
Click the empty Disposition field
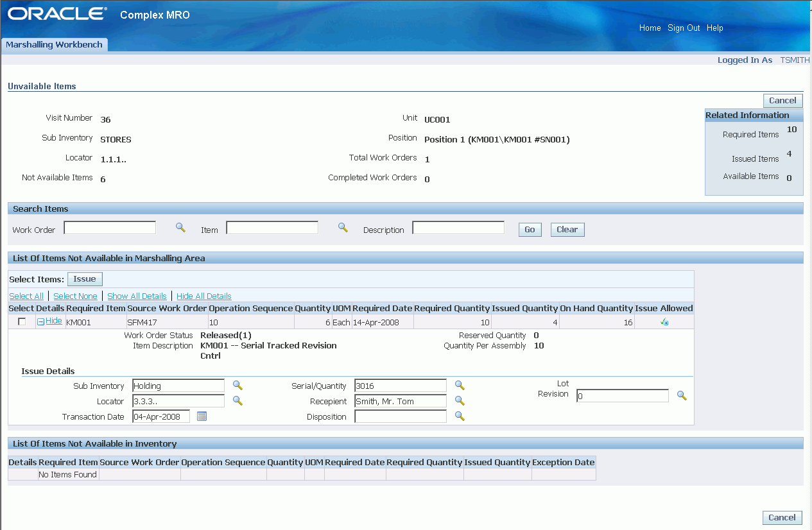401,416
